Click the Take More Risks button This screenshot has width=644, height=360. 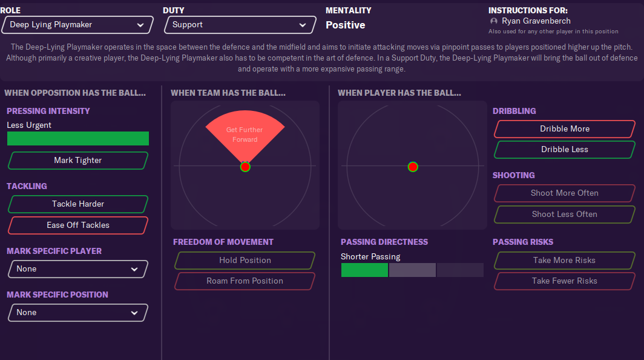[x=565, y=261]
